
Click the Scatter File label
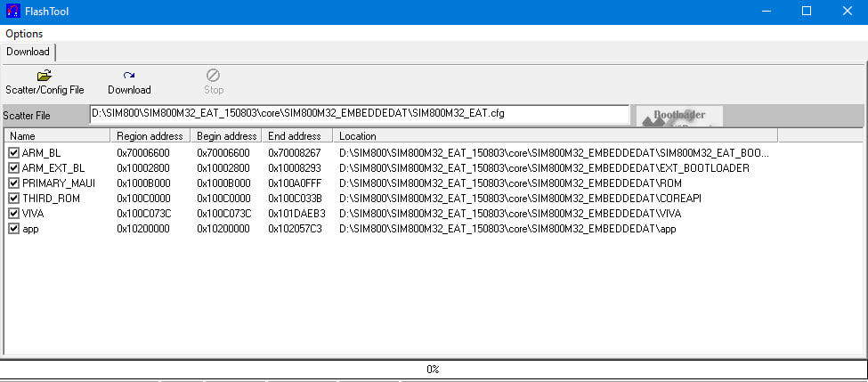coord(27,116)
